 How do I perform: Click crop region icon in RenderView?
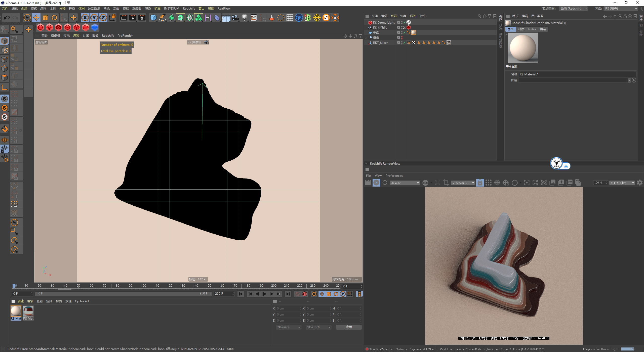pyautogui.click(x=446, y=183)
